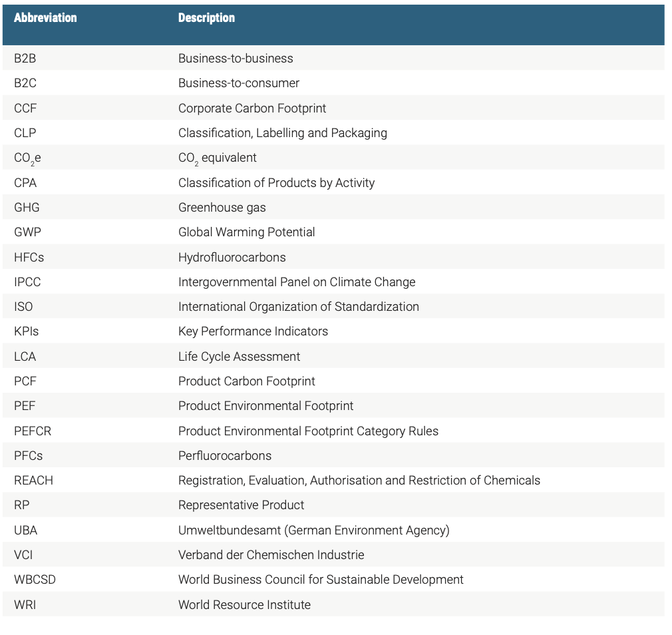Click "World Resource Institute" description

(244, 605)
